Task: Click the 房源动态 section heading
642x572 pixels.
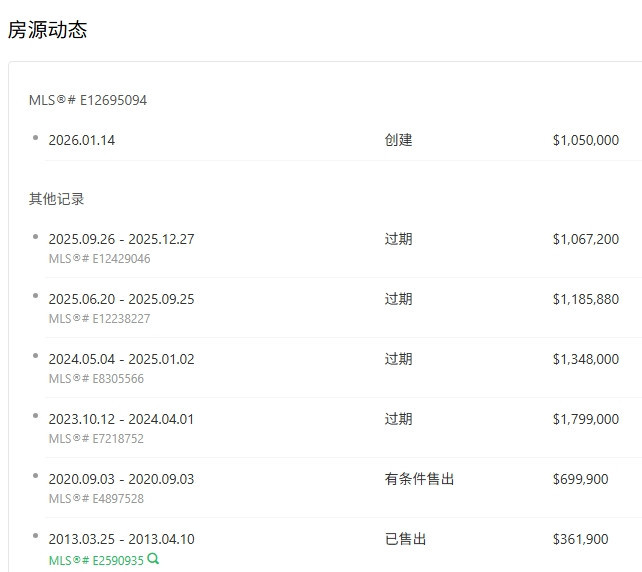Action: 47,30
